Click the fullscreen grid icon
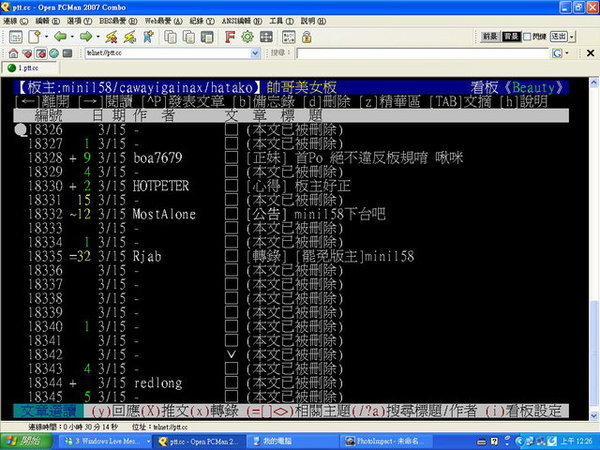The width and height of the screenshot is (600, 450). (x=266, y=37)
